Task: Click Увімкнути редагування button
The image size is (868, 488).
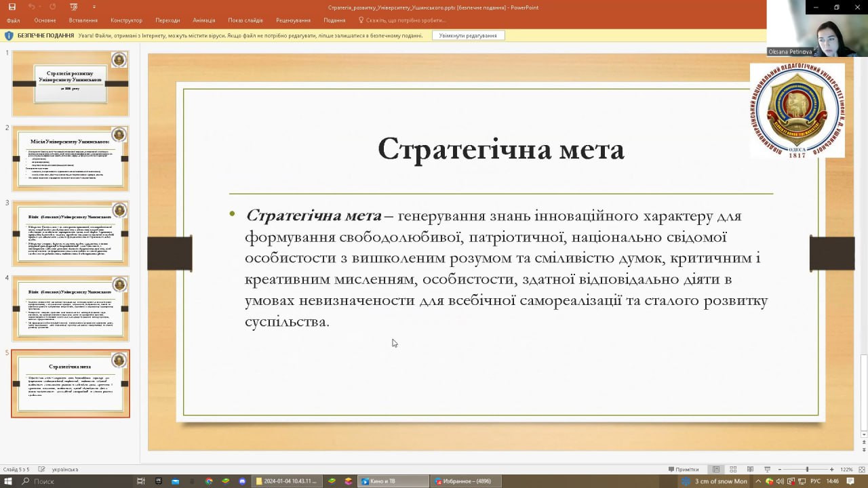Action: coord(468,35)
